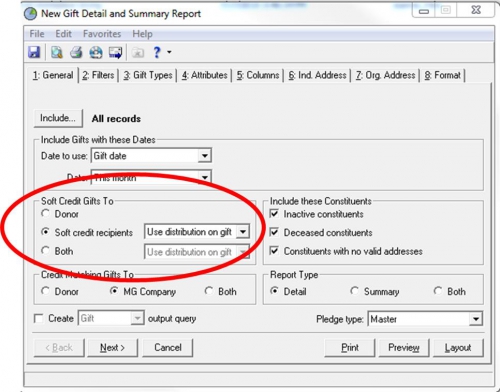
Task: Select Both under Report Type
Action: point(438,291)
